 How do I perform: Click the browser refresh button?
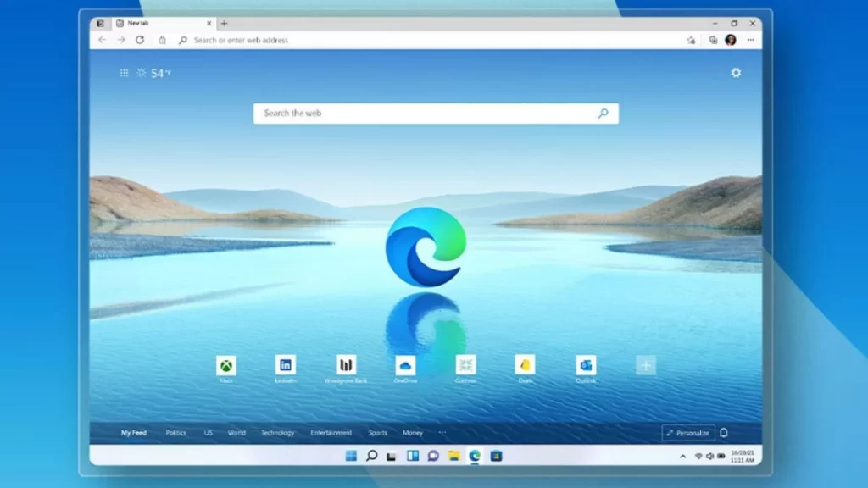coord(140,40)
